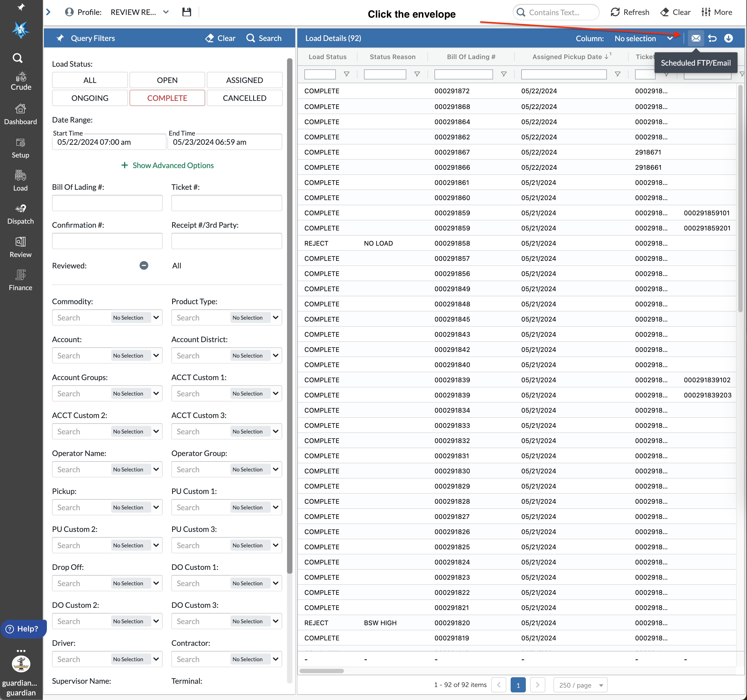
Task: Click the Bill Of Lading # column filter funnel
Action: [x=504, y=74]
